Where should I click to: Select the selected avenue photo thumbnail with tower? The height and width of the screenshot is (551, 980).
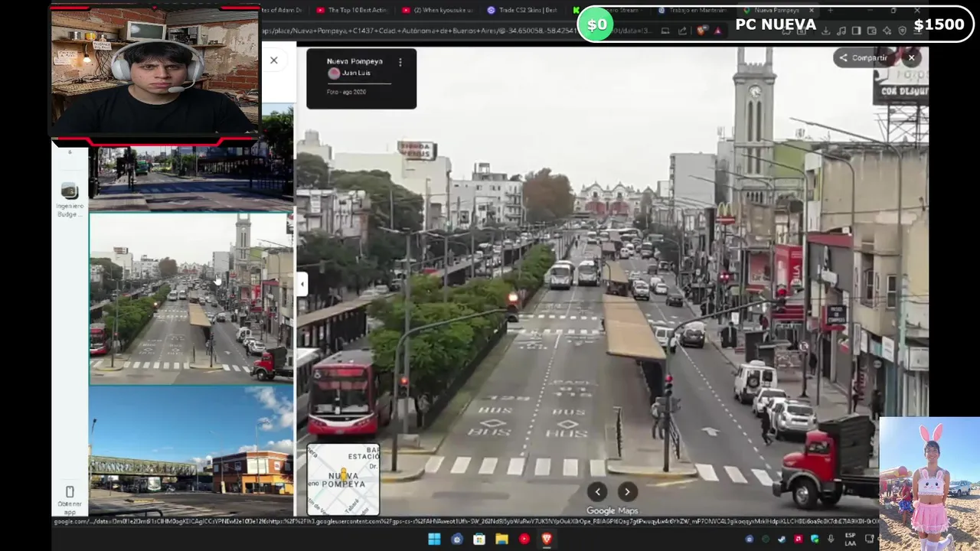[x=191, y=298]
